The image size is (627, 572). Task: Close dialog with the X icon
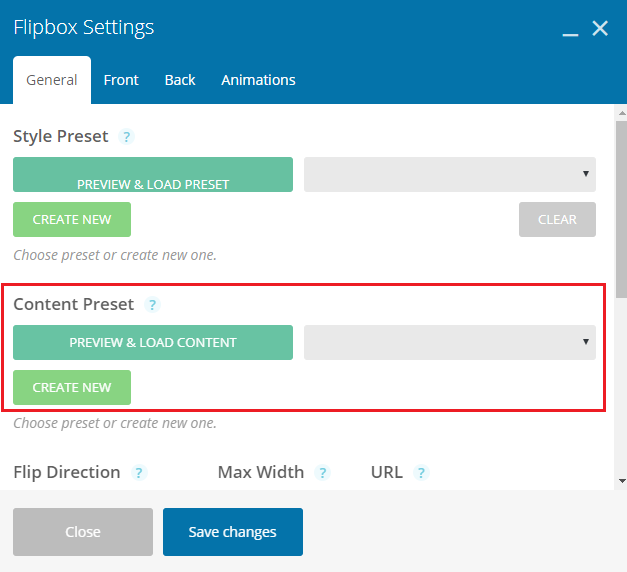[600, 28]
